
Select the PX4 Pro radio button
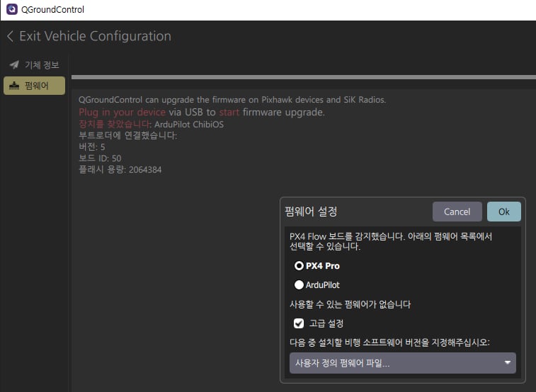pyautogui.click(x=299, y=266)
